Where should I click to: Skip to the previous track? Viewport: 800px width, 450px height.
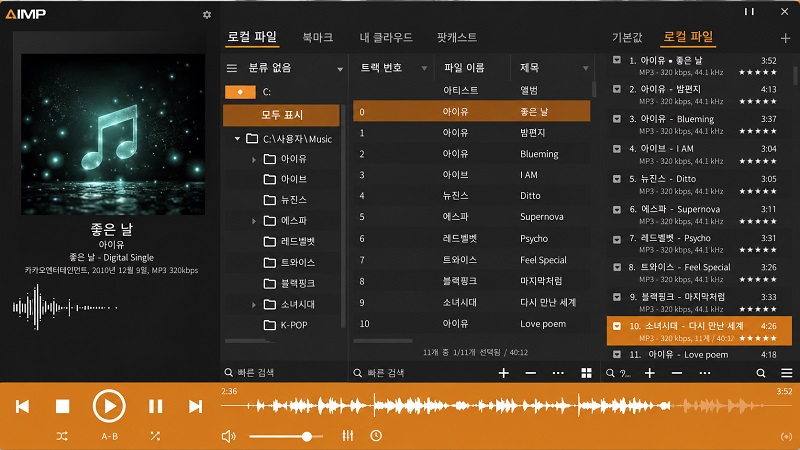click(x=22, y=407)
